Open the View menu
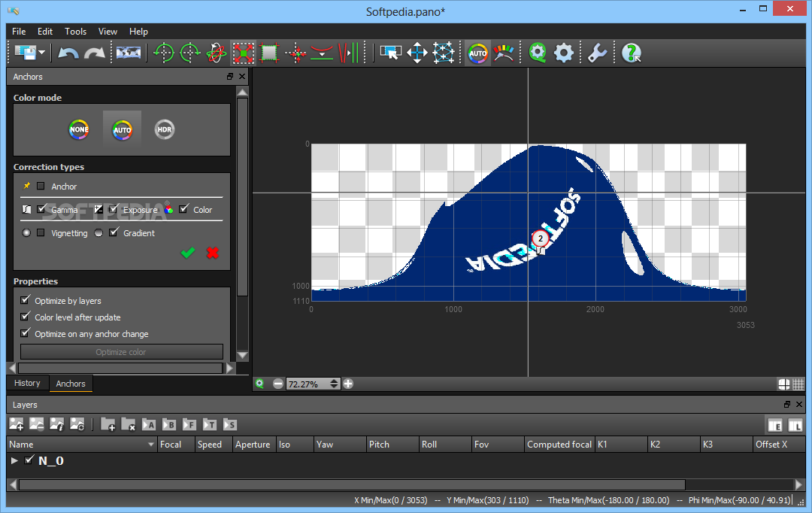Screen dimensions: 812x513 click(108, 31)
